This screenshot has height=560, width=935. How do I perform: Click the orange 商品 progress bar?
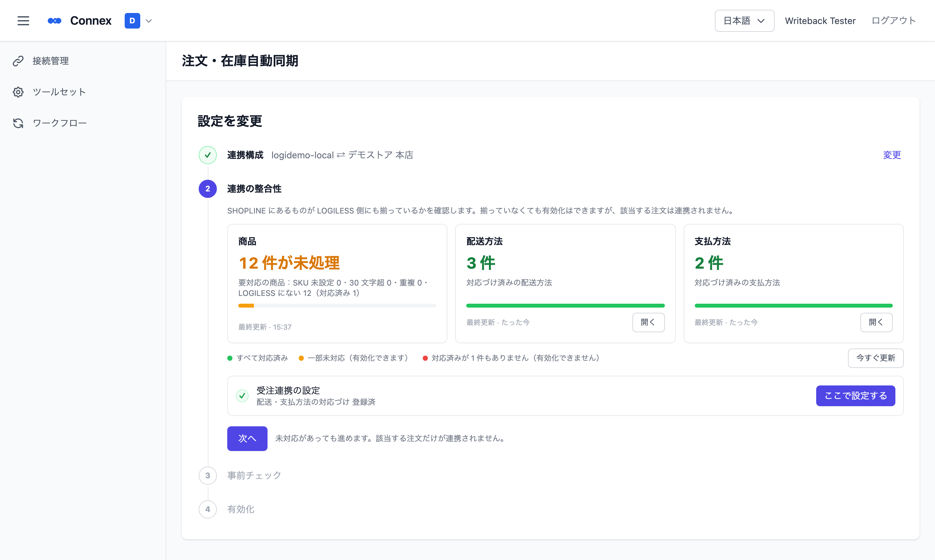337,306
